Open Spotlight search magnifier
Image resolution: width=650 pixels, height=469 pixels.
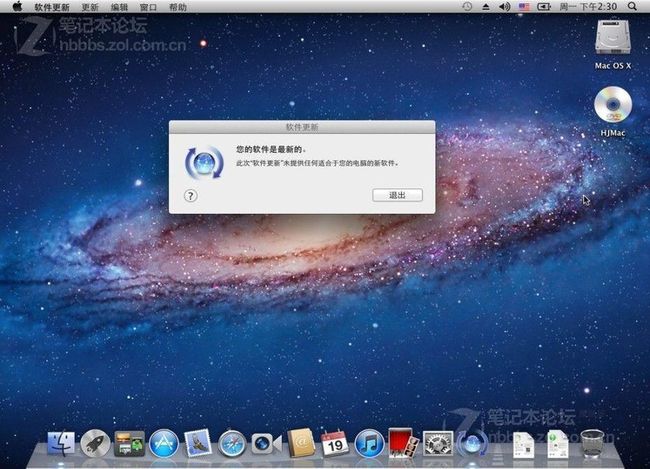[632, 7]
